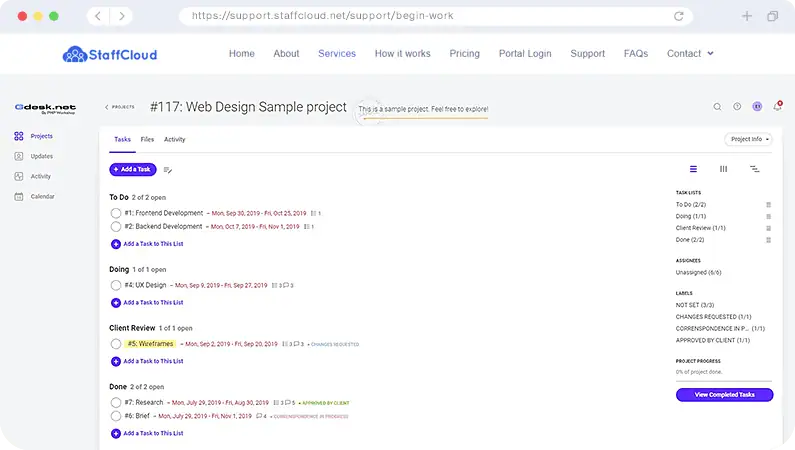Switch to list view icon
Image resolution: width=795 pixels, height=450 pixels.
click(693, 169)
